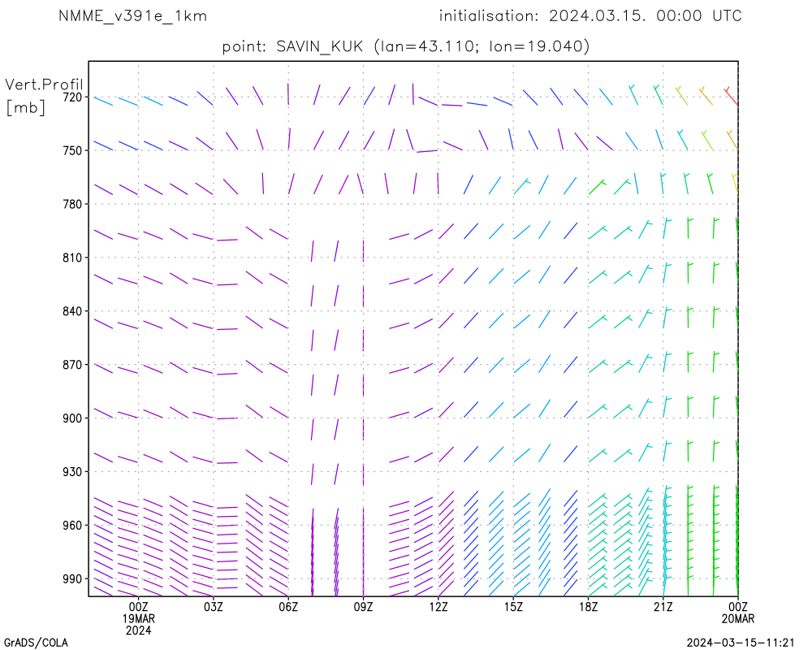Click the 900 pressure level label

(x=72, y=418)
